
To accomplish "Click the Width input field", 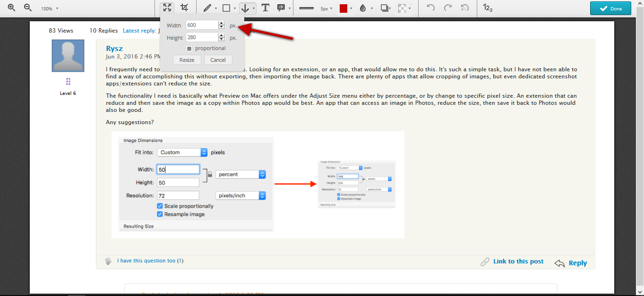I will [x=202, y=25].
